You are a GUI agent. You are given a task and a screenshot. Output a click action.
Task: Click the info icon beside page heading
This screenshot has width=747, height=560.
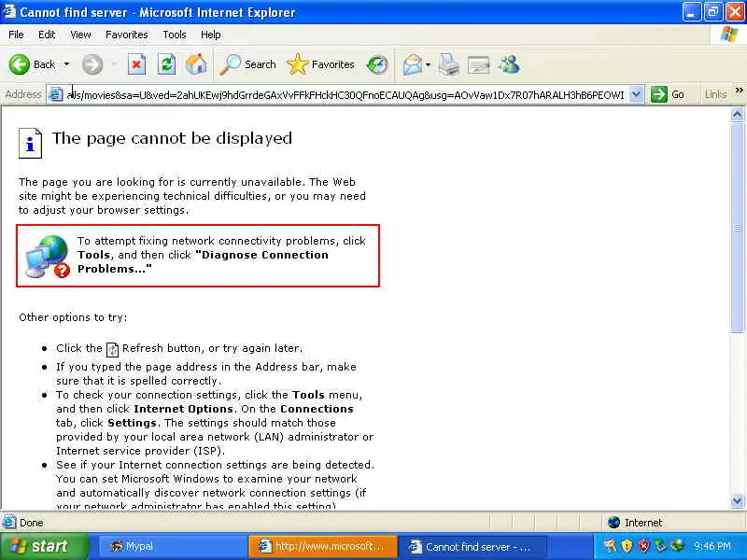point(31,143)
